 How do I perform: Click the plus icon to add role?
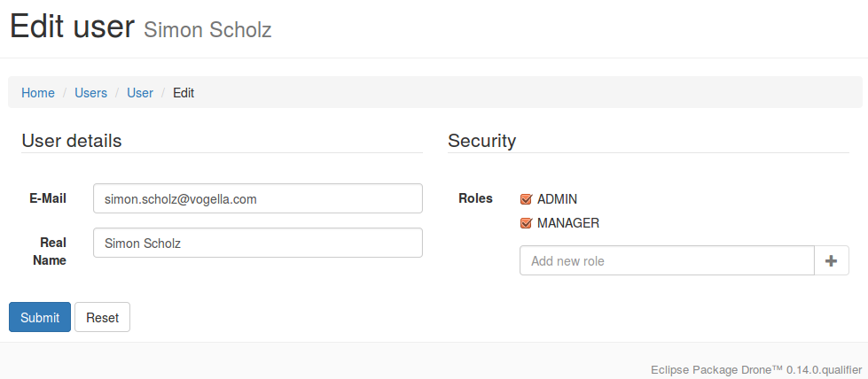point(831,260)
